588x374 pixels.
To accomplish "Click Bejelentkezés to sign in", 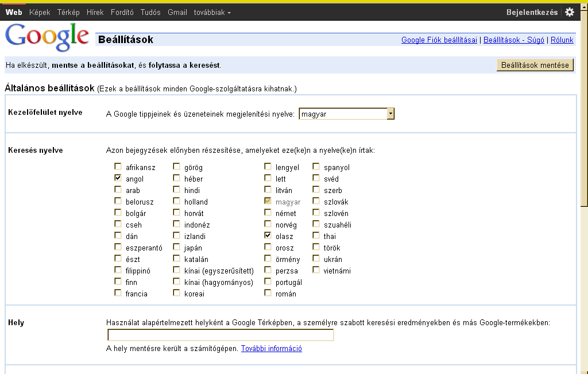I will click(x=532, y=13).
